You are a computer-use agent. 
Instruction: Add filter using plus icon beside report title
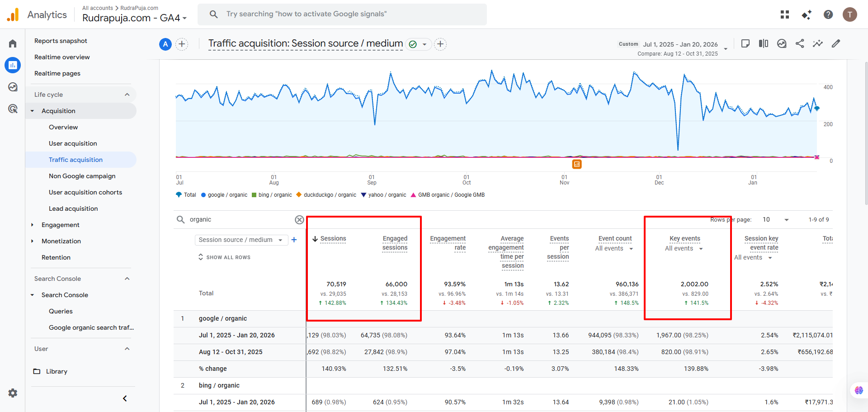tap(440, 44)
